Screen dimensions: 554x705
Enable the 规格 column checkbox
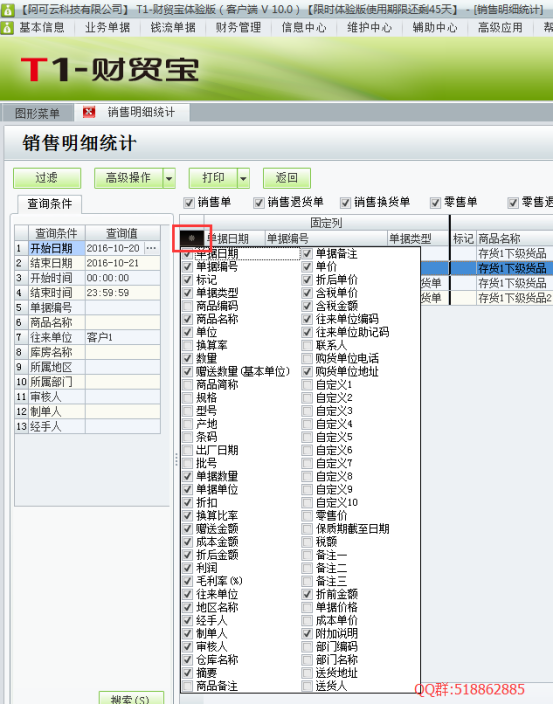click(x=188, y=398)
